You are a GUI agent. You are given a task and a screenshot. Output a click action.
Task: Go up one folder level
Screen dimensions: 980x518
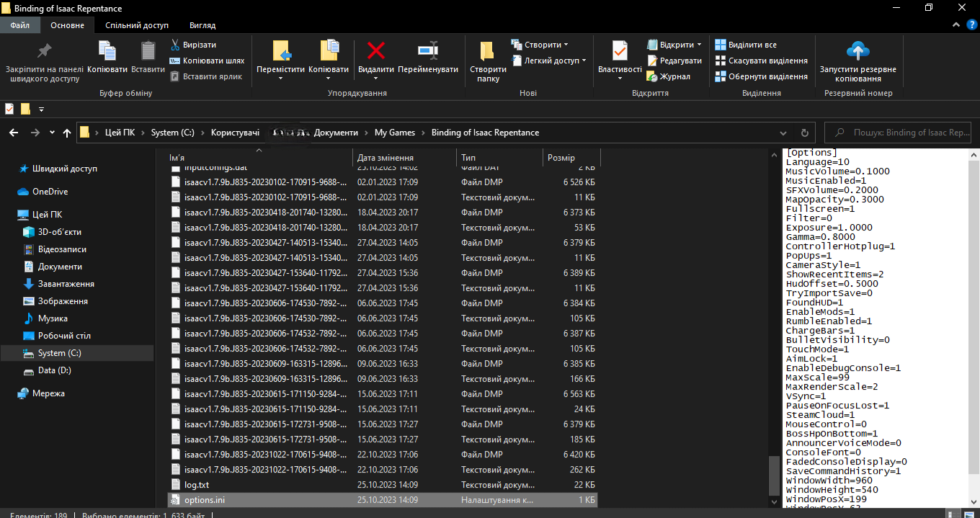[67, 133]
